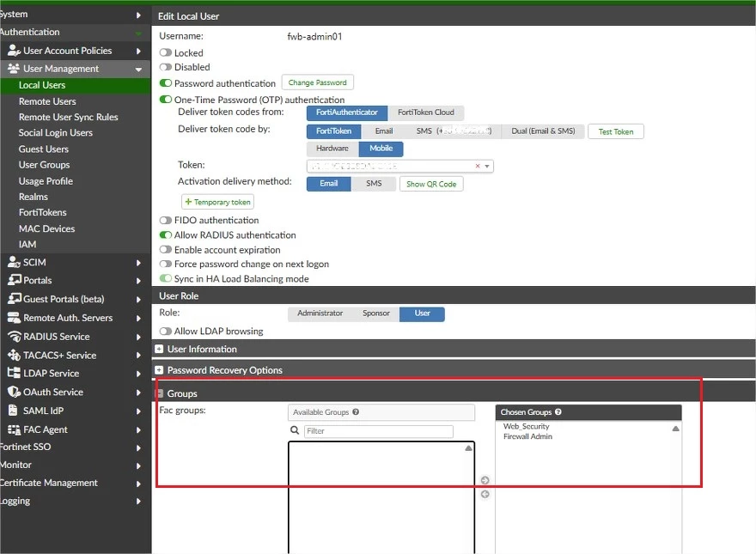The width and height of the screenshot is (756, 554).
Task: Click the left arrow to remove group
Action: (x=485, y=494)
